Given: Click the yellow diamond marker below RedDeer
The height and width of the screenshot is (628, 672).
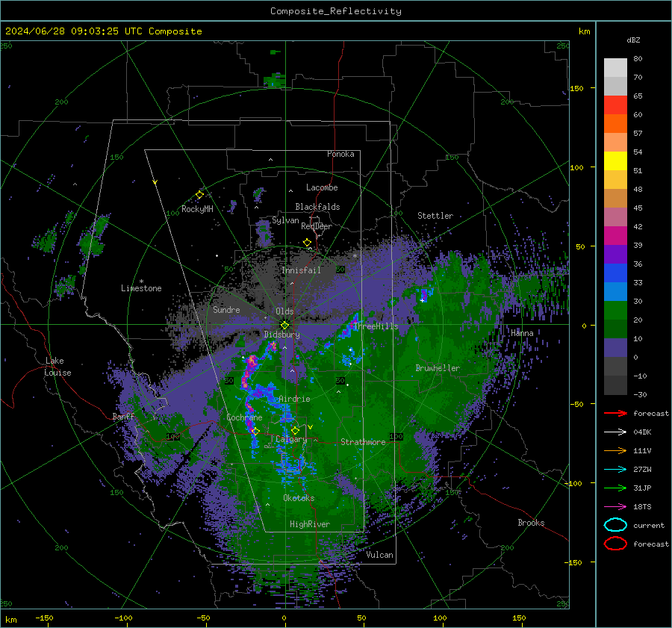Looking at the screenshot, I should point(307,243).
